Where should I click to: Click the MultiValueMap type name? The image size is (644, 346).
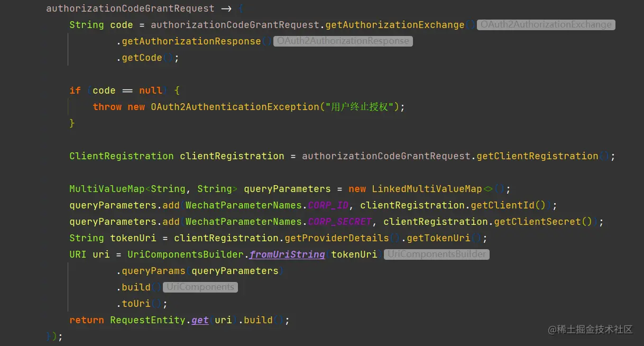pos(107,189)
